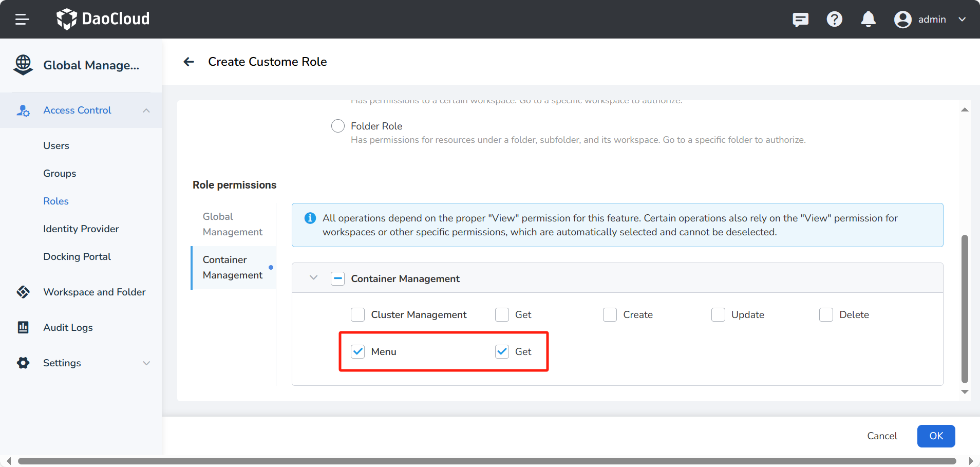Click the OK button
Screen dimensions: 980x467
tap(935, 436)
